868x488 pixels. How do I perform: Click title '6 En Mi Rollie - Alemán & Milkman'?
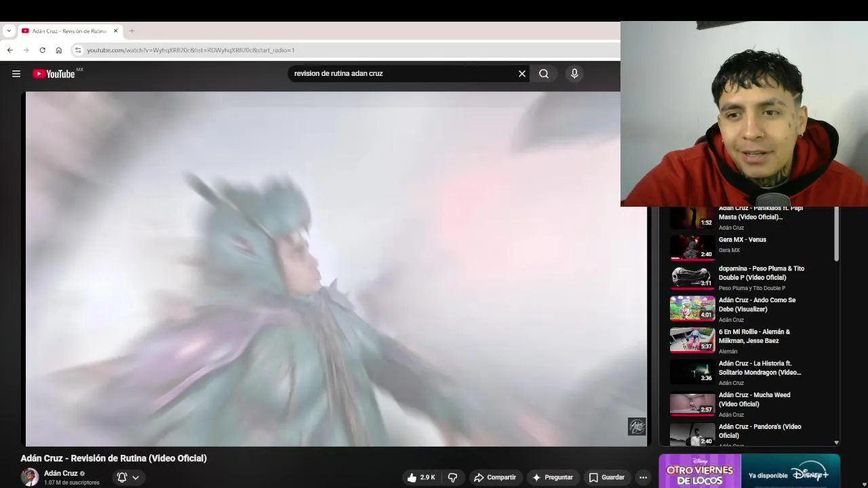(x=754, y=336)
